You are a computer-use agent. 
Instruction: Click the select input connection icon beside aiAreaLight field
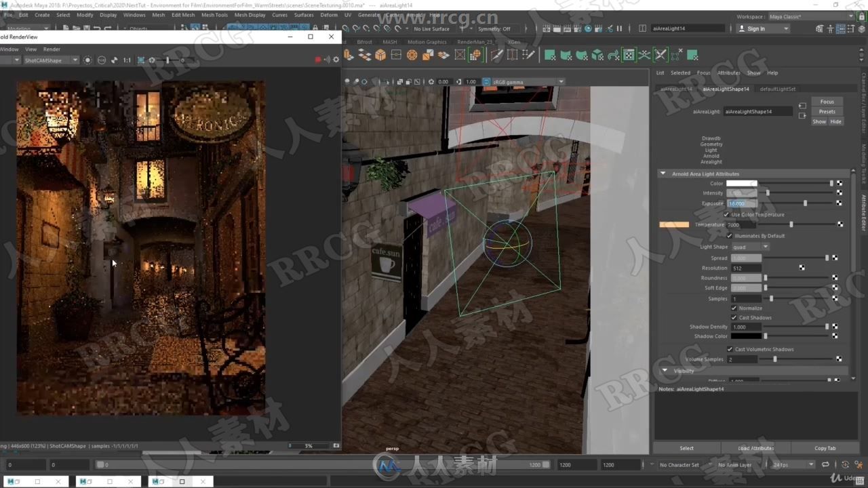[x=802, y=106]
